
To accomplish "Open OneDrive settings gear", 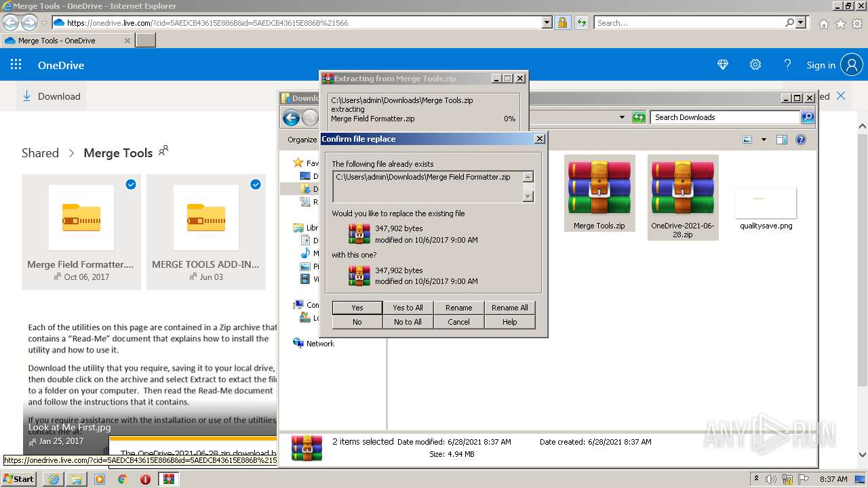I will [755, 65].
